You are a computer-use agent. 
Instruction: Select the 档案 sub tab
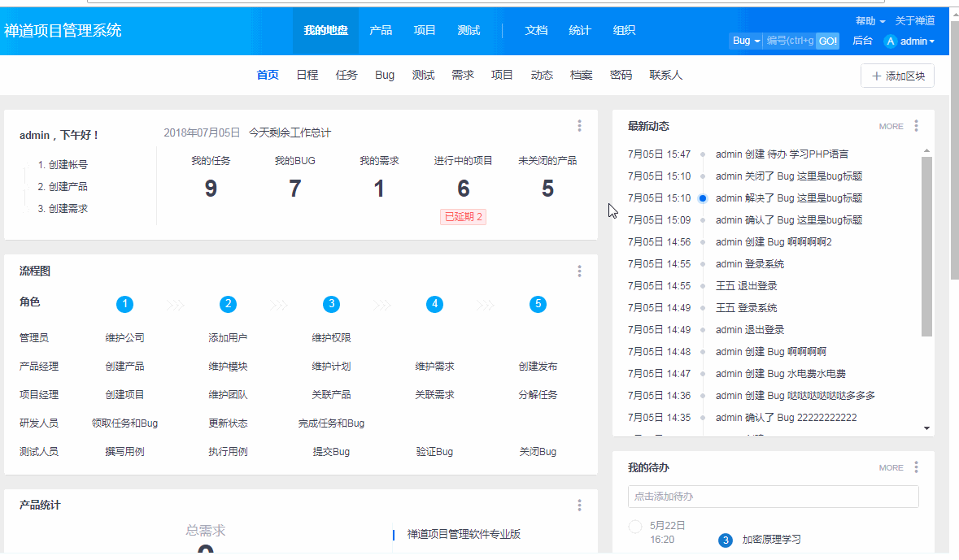point(581,75)
